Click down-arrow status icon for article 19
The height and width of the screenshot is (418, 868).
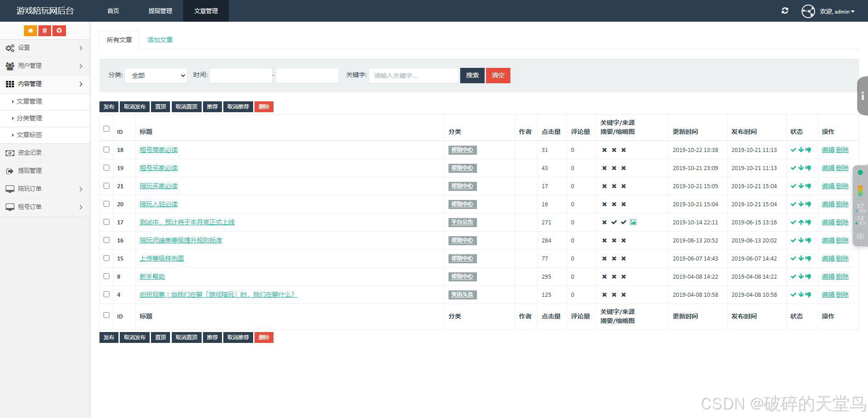[x=801, y=168]
